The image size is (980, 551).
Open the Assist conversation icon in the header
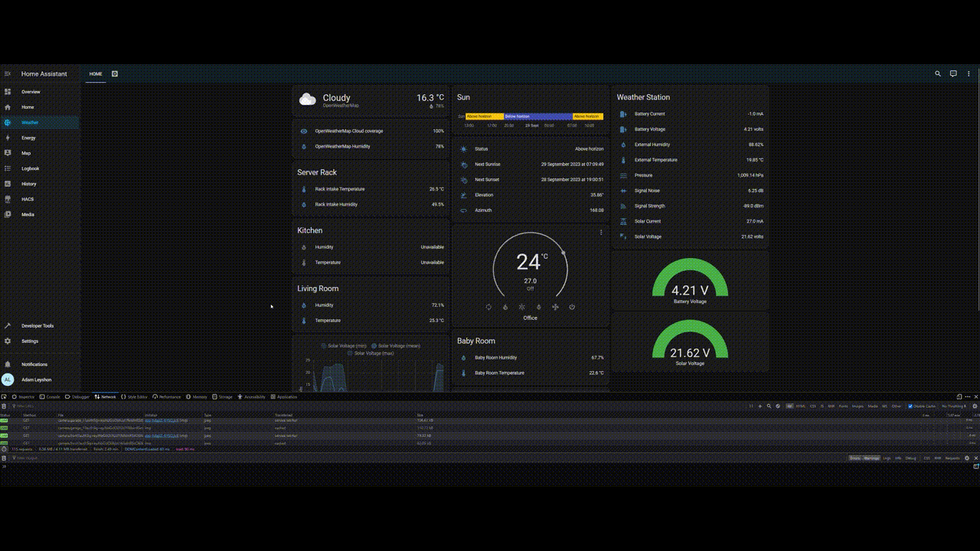tap(952, 73)
